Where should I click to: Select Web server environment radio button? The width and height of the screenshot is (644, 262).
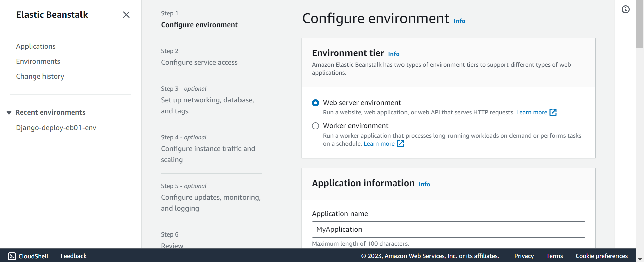pyautogui.click(x=315, y=103)
